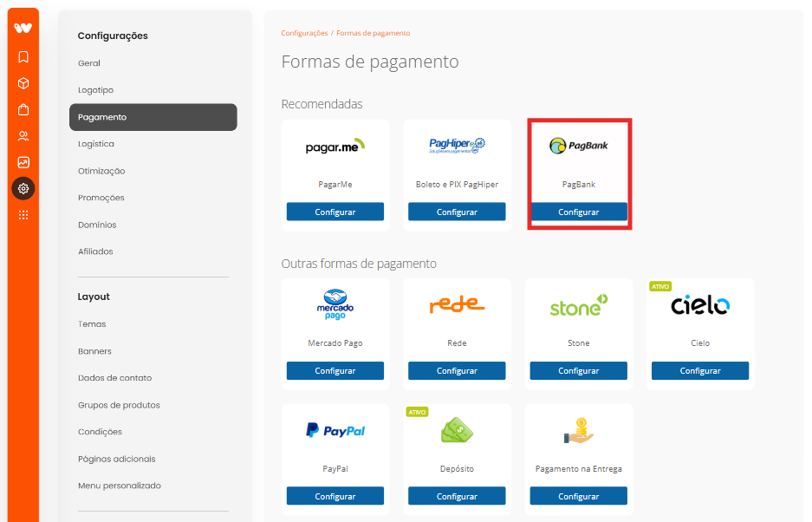Click Configurar for PayPal

tap(335, 496)
